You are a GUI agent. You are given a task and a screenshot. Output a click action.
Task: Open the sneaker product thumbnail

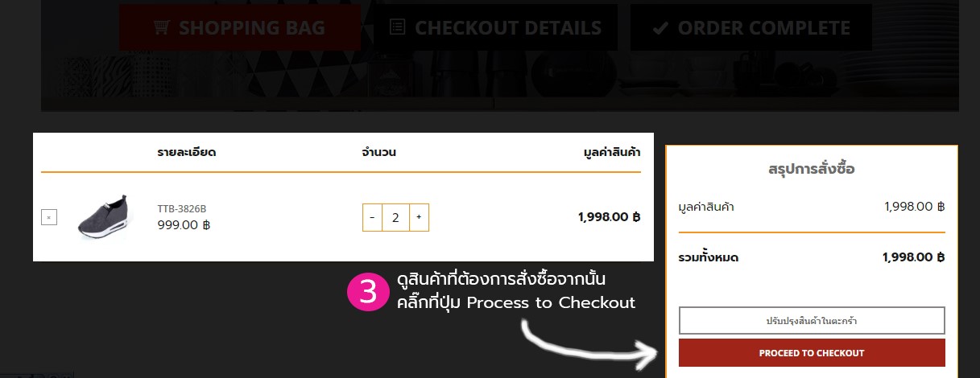101,216
